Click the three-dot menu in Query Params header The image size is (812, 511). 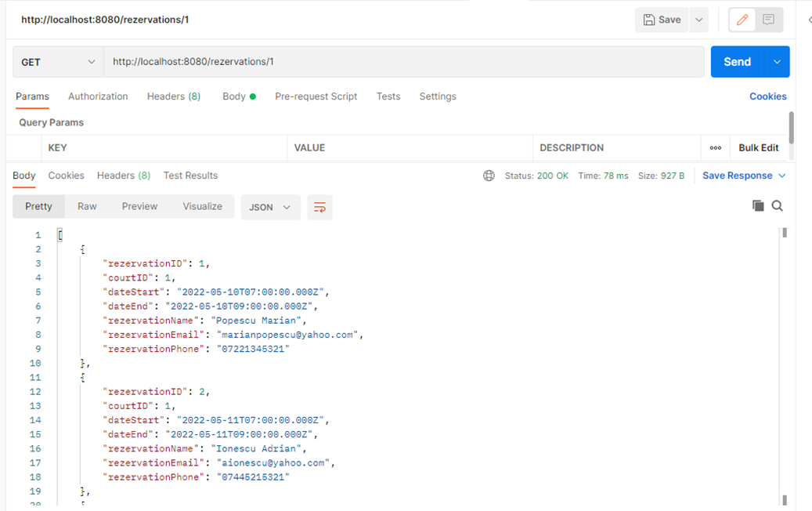tap(715, 147)
